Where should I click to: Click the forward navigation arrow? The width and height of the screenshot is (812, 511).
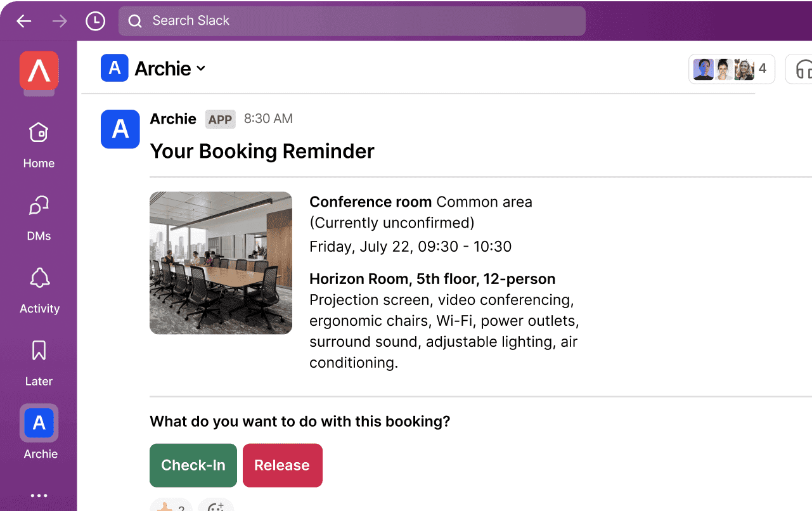tap(60, 22)
